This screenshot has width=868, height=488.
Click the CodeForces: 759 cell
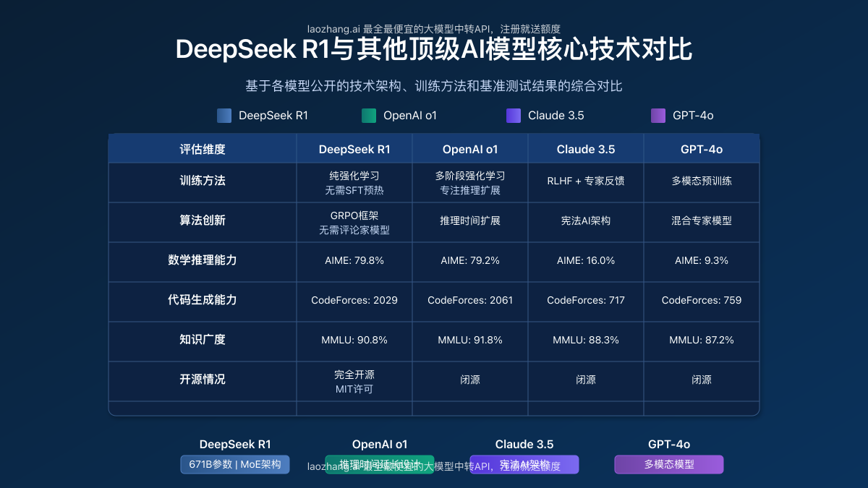pyautogui.click(x=702, y=300)
